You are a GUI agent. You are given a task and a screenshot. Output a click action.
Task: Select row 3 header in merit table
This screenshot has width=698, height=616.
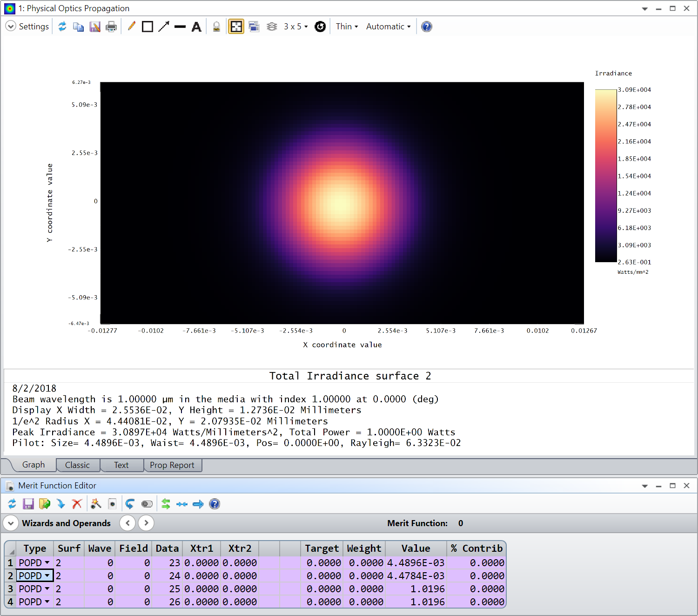point(10,589)
